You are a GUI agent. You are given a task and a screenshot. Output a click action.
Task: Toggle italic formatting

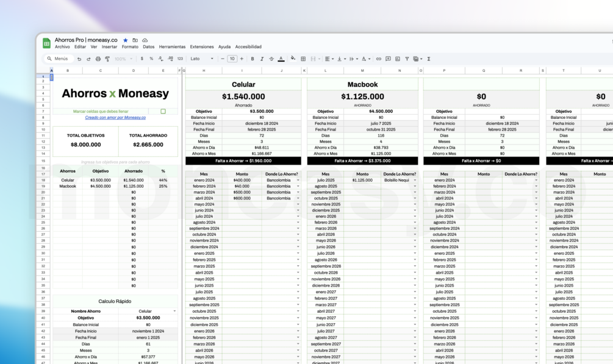(x=262, y=59)
